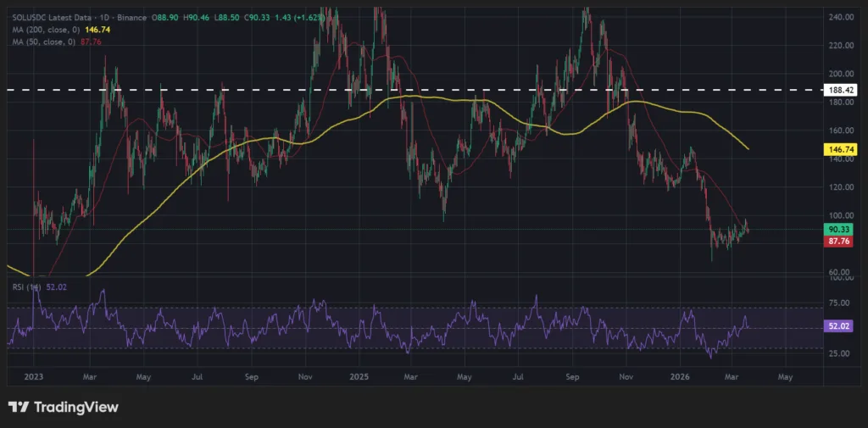This screenshot has height=428, width=868.
Task: Click the 200.00 price axis label
Action: click(x=840, y=74)
